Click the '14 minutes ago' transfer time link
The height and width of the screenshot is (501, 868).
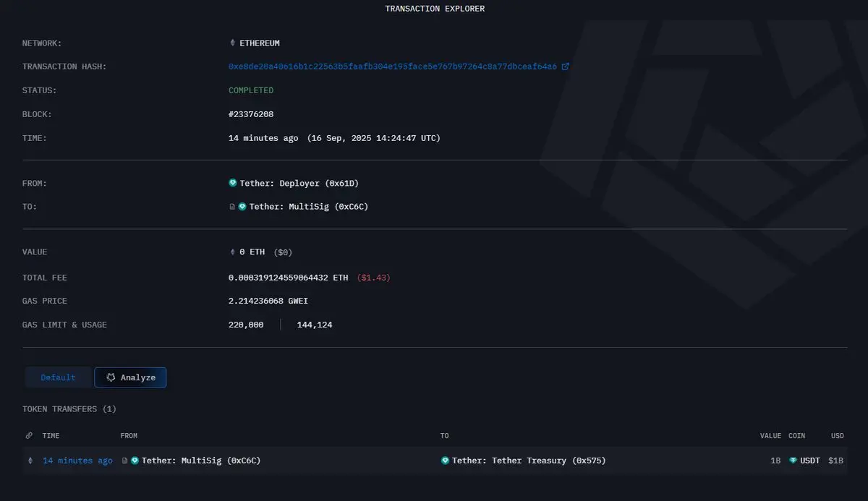click(x=77, y=461)
